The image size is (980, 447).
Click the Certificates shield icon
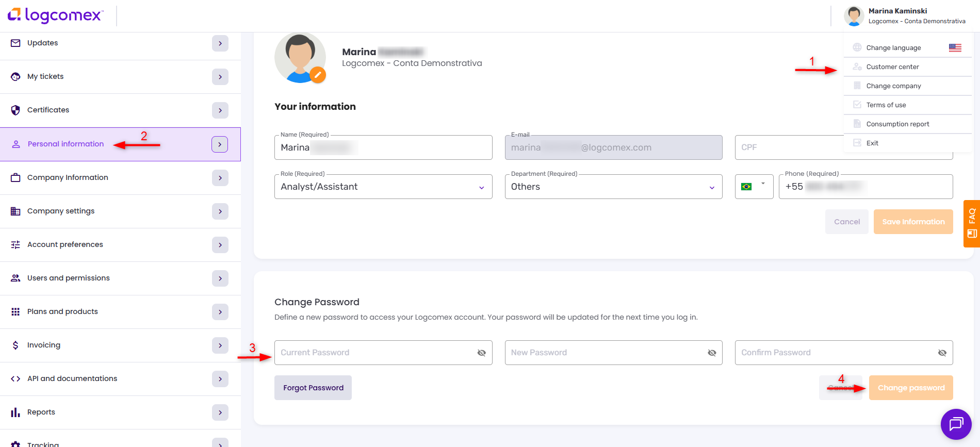(15, 110)
